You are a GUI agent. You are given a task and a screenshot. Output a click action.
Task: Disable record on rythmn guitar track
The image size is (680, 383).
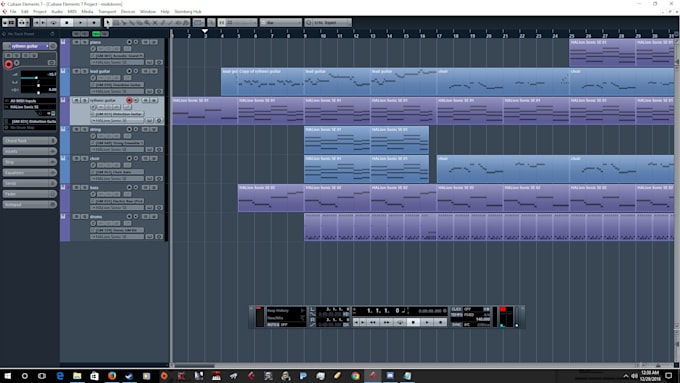tap(129, 100)
